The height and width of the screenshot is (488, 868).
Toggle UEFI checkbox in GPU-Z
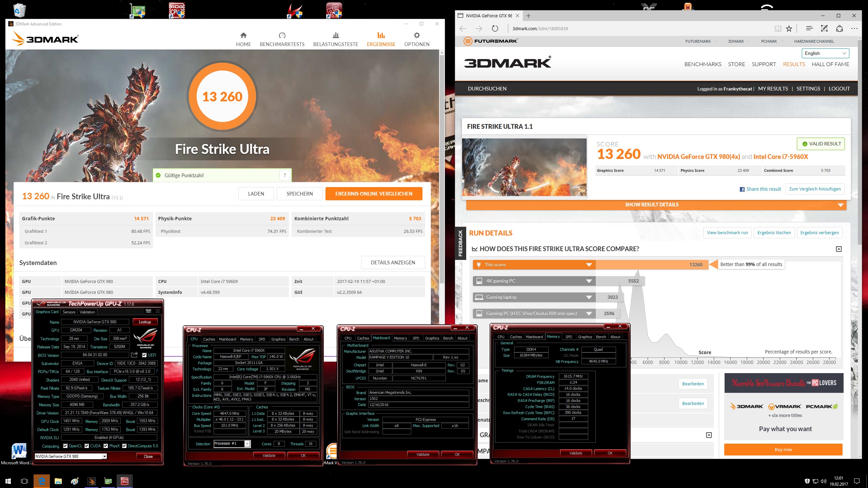pyautogui.click(x=144, y=355)
